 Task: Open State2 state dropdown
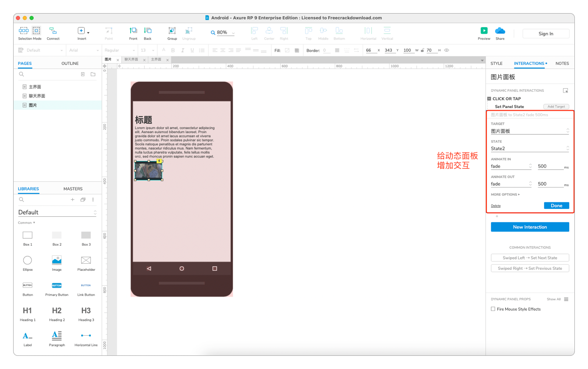(x=530, y=148)
